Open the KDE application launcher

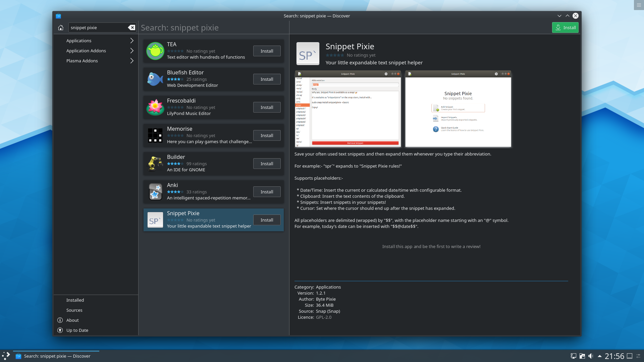coord(6,356)
